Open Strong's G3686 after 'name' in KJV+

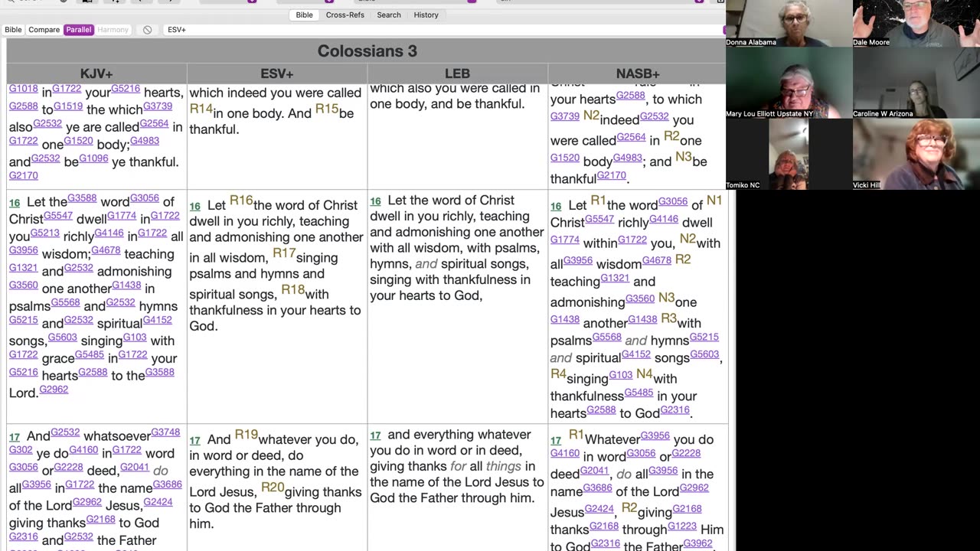pyautogui.click(x=168, y=484)
